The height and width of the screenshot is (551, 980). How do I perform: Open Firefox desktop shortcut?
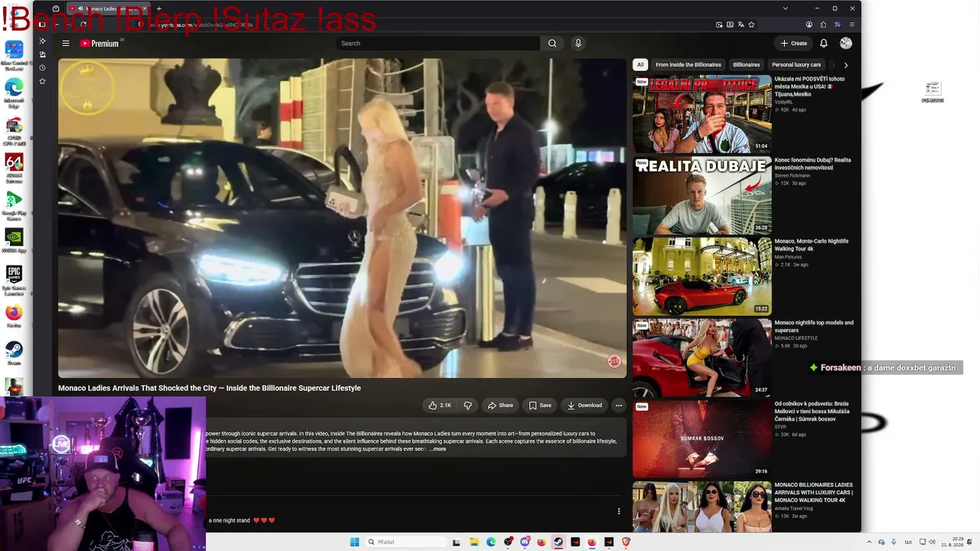tap(14, 316)
